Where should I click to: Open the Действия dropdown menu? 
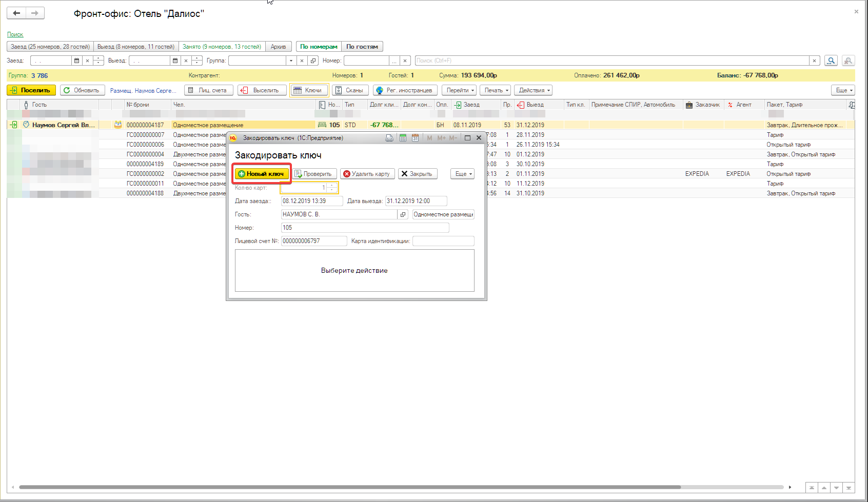click(533, 90)
